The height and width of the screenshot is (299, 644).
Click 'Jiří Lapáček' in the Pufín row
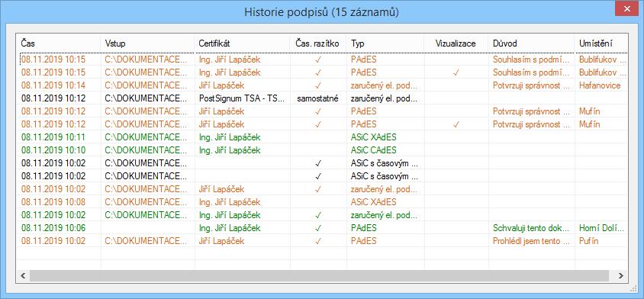[221, 241]
